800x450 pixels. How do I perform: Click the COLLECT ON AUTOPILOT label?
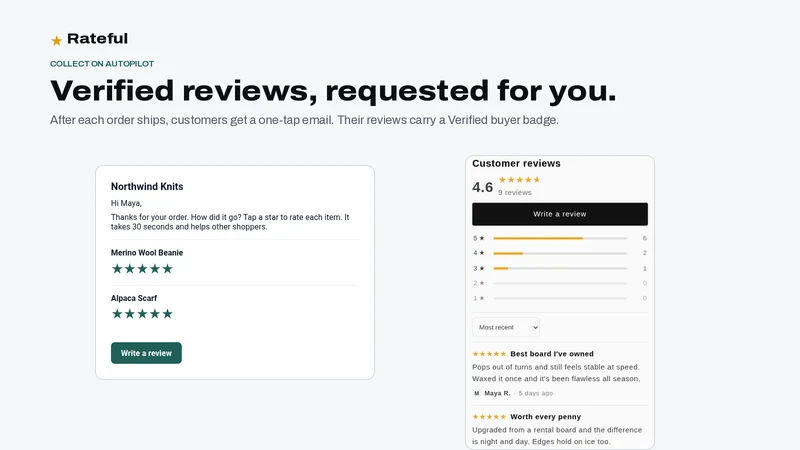[102, 64]
